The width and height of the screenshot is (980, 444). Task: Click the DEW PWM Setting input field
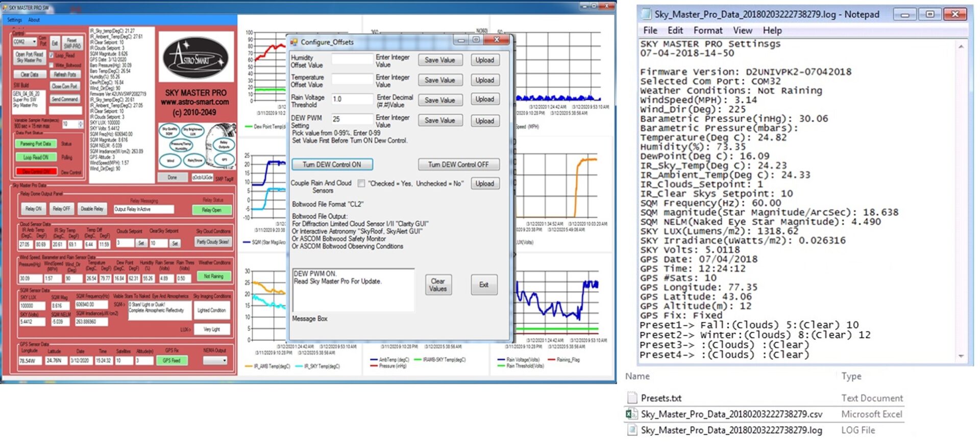click(352, 119)
